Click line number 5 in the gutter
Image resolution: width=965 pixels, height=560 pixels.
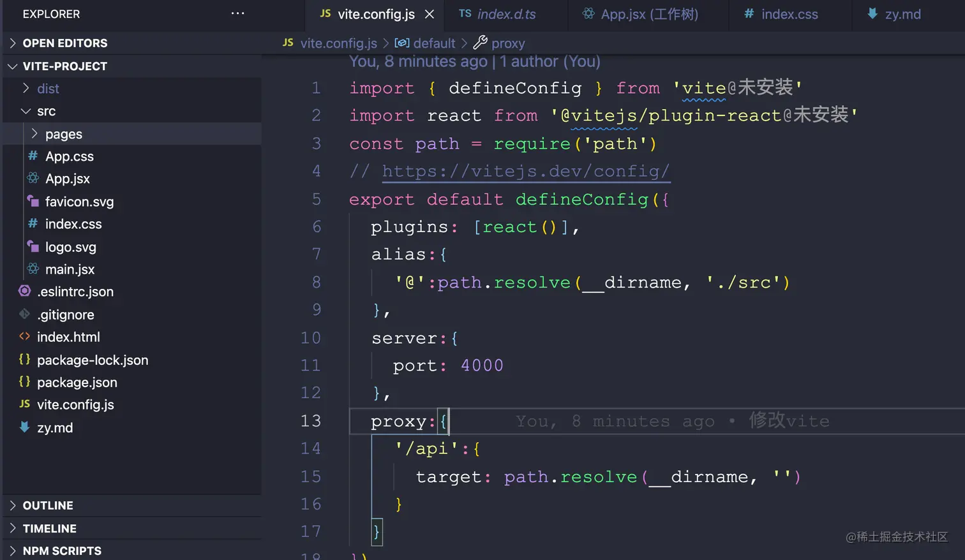click(x=317, y=199)
